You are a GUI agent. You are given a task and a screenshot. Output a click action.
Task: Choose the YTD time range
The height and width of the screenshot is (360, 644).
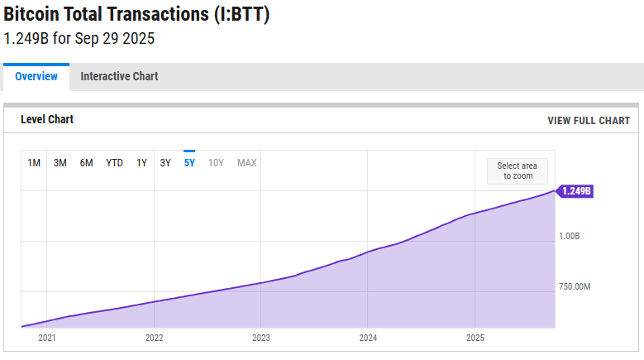(115, 163)
